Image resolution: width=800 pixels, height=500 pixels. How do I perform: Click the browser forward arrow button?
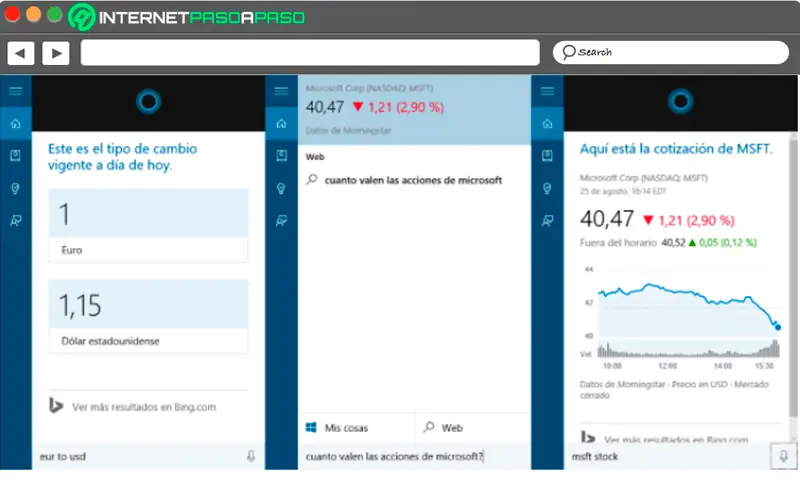(x=56, y=53)
